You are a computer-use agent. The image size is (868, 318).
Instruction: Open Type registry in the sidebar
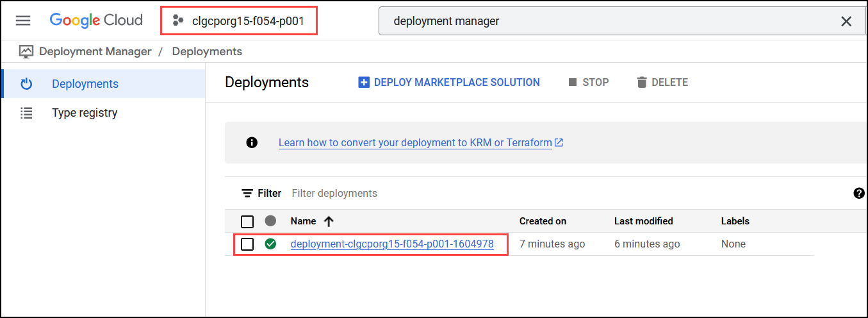pos(103,113)
